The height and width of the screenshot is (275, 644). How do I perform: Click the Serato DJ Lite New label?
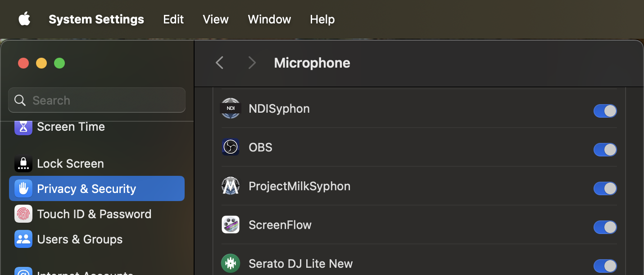pyautogui.click(x=301, y=264)
